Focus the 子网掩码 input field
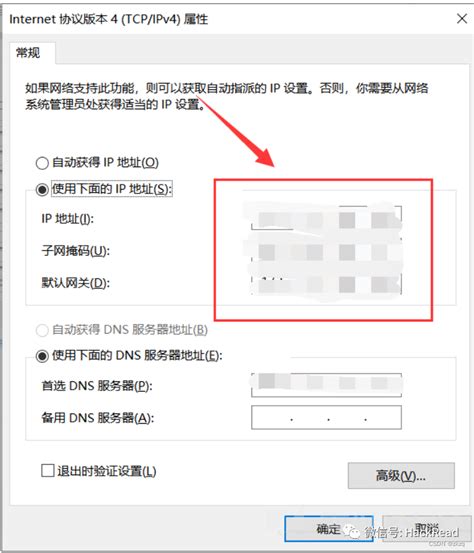This screenshot has width=474, height=553. pos(326,251)
